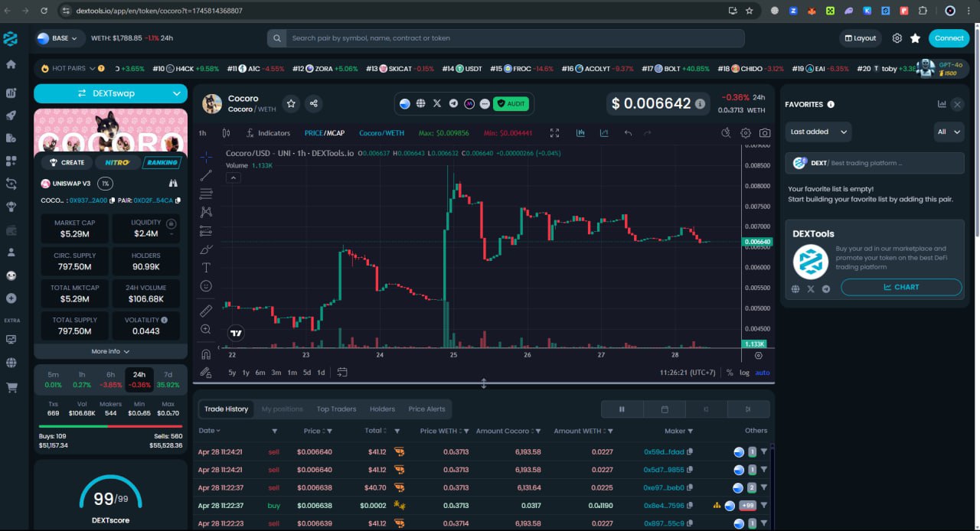The height and width of the screenshot is (531, 980).
Task: Open the home icon in left sidebar
Action: click(11, 64)
